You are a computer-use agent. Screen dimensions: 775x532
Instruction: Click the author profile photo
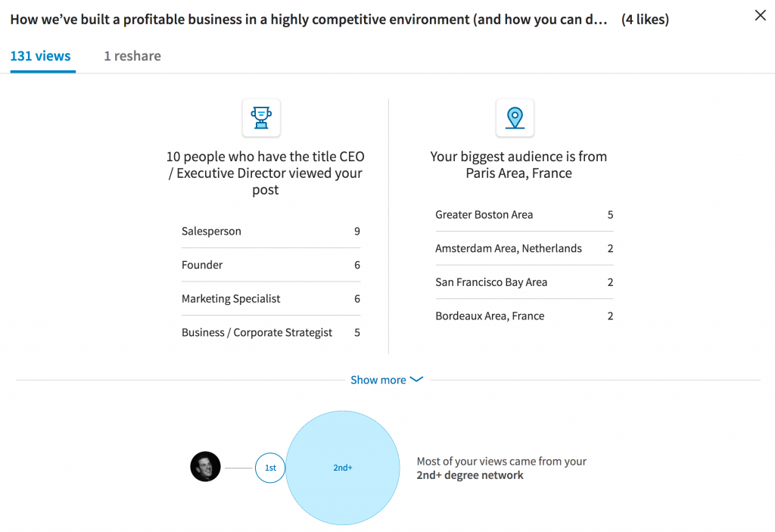(205, 467)
